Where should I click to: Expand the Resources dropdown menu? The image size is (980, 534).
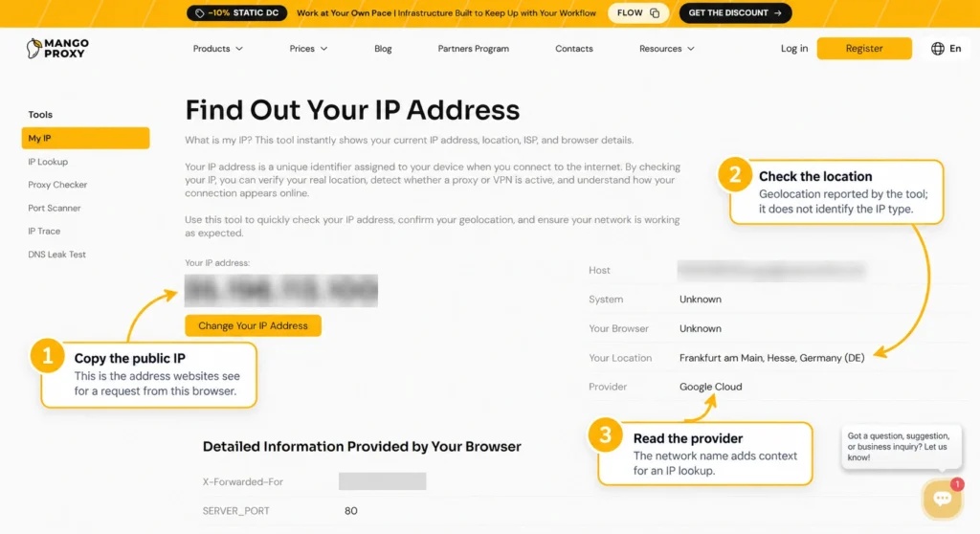click(x=666, y=48)
